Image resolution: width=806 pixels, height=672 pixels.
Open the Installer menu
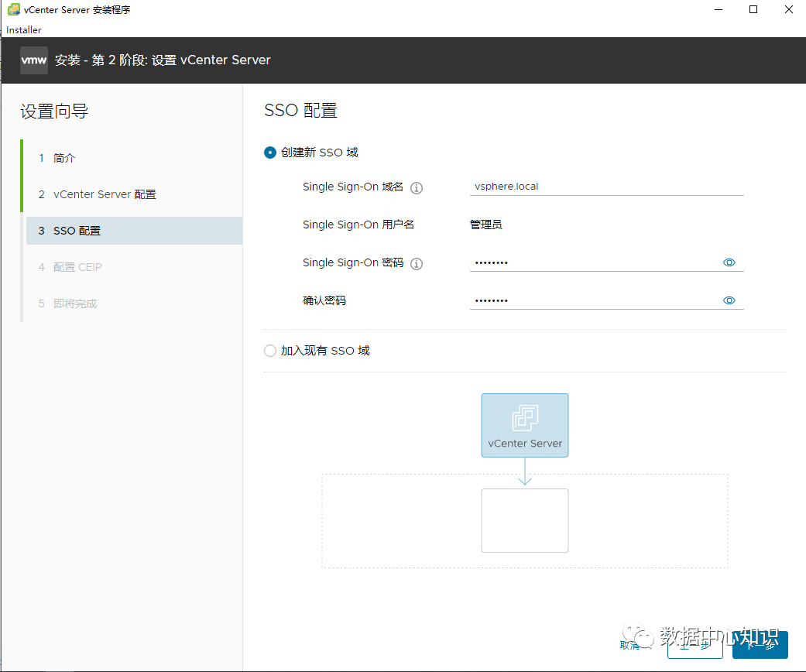24,30
